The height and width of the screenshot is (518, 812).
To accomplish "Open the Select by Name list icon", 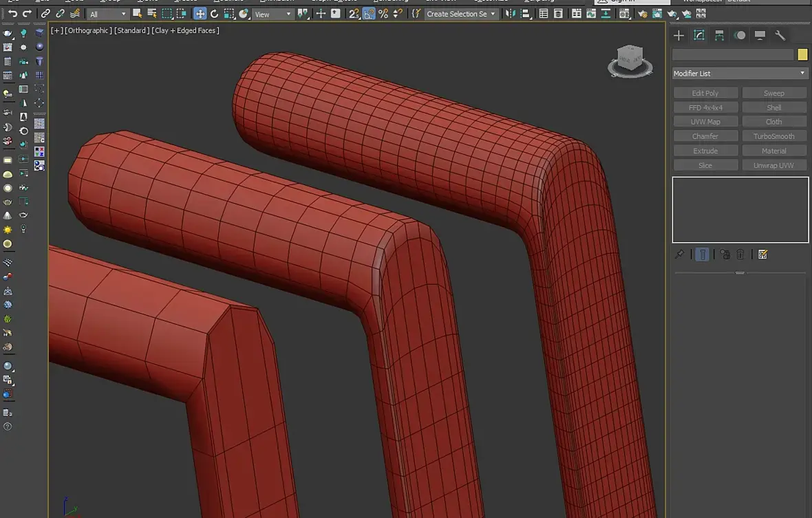I will 151,14.
